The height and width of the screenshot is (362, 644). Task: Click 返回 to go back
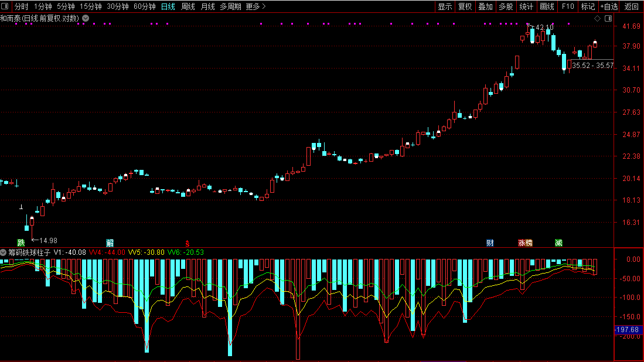point(632,6)
